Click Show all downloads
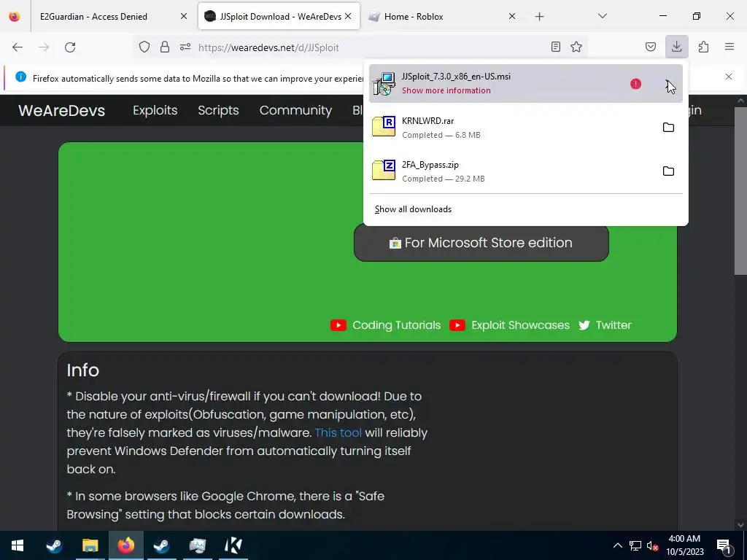The image size is (747, 560). tap(413, 209)
